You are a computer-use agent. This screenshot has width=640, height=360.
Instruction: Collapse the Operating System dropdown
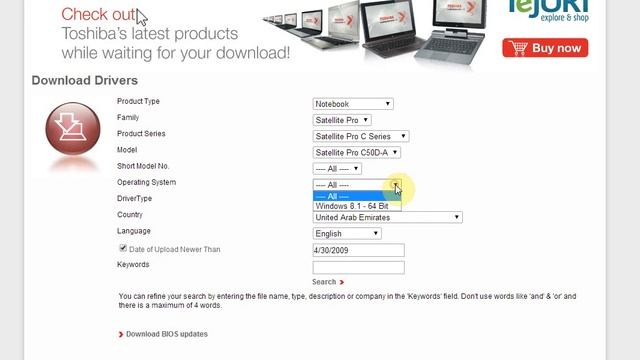click(357, 185)
